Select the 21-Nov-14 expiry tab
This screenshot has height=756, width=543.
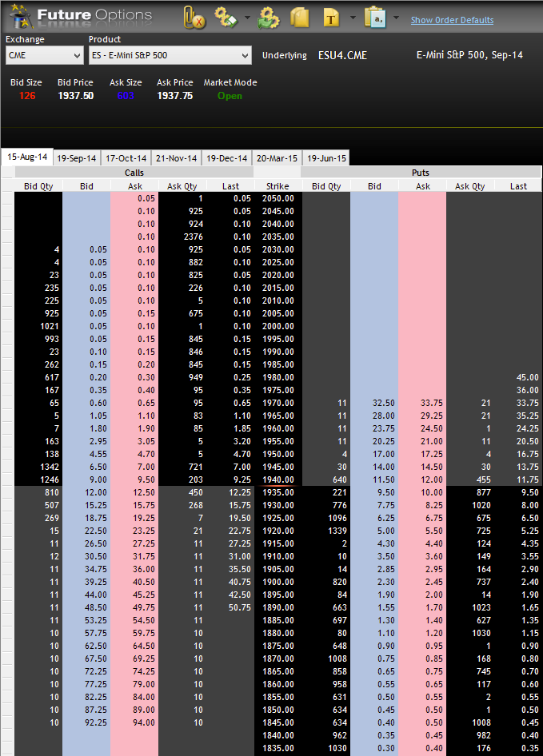pos(176,158)
